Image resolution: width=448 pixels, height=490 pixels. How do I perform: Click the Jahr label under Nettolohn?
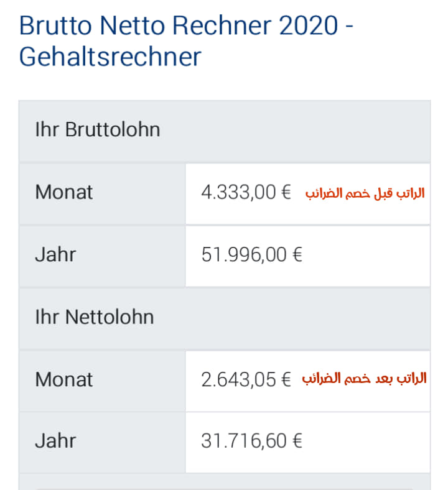click(55, 441)
